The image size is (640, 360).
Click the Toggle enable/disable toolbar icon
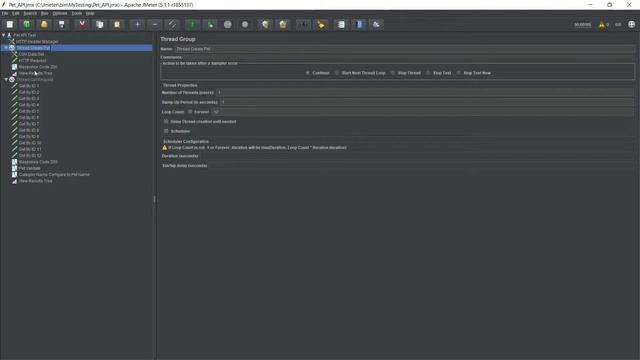click(172, 24)
